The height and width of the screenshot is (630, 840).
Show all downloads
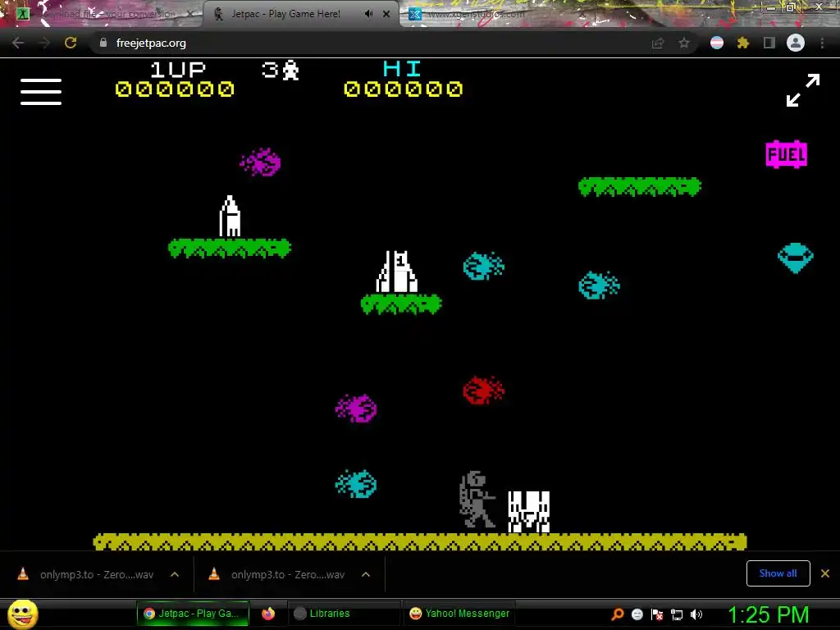(778, 573)
